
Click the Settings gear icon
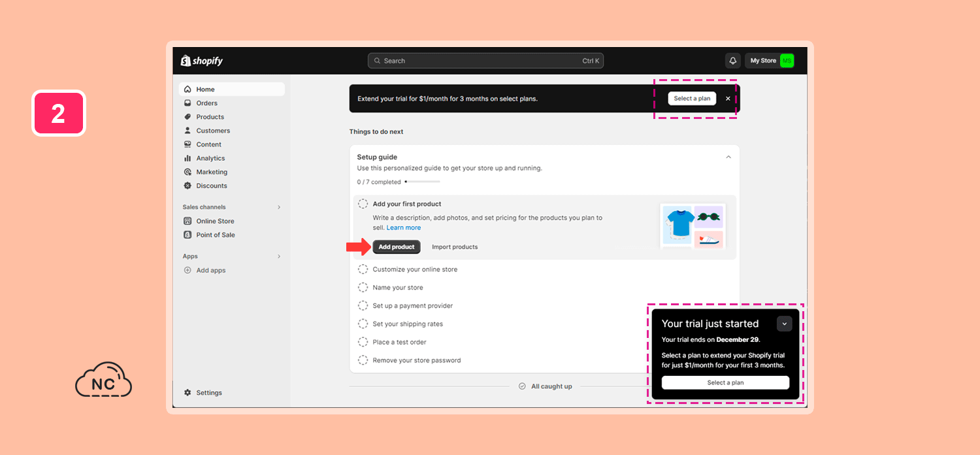[x=188, y=393]
